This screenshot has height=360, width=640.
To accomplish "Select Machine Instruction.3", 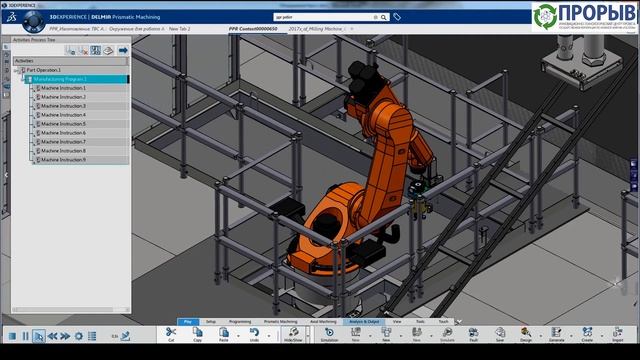I will coord(63,106).
